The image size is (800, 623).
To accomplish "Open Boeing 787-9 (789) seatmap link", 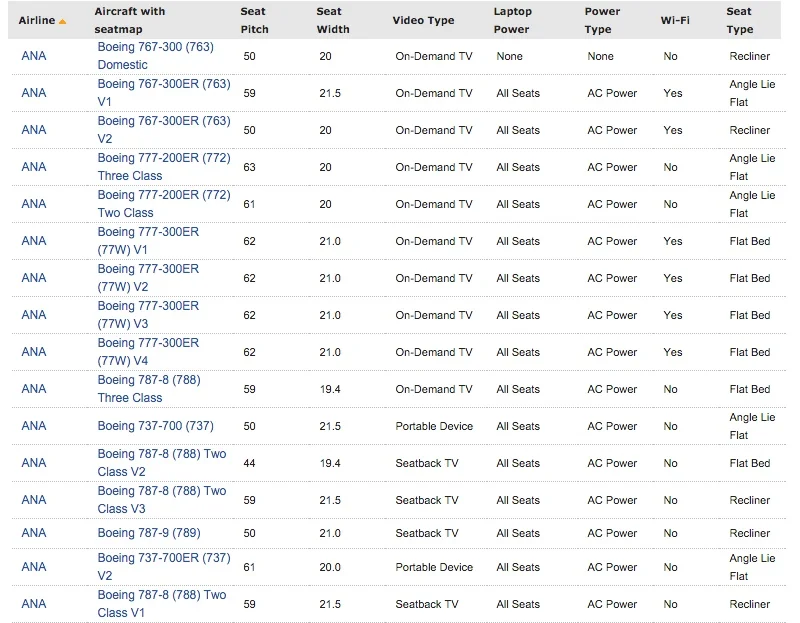I will click(x=149, y=533).
